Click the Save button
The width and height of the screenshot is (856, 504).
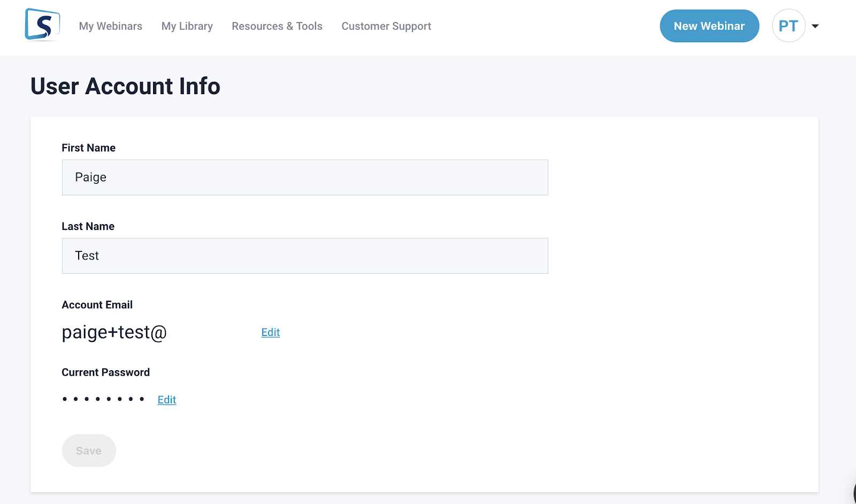[x=89, y=450]
